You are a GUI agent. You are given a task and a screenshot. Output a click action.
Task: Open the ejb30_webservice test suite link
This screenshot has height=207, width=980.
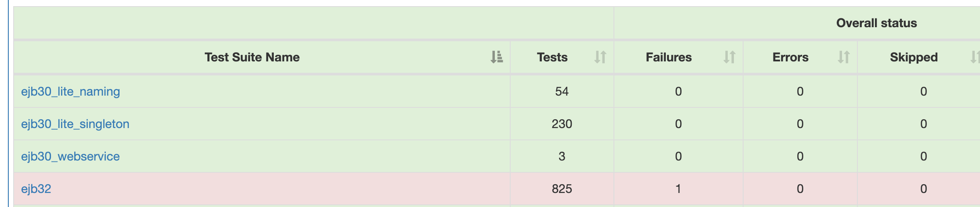tap(70, 156)
